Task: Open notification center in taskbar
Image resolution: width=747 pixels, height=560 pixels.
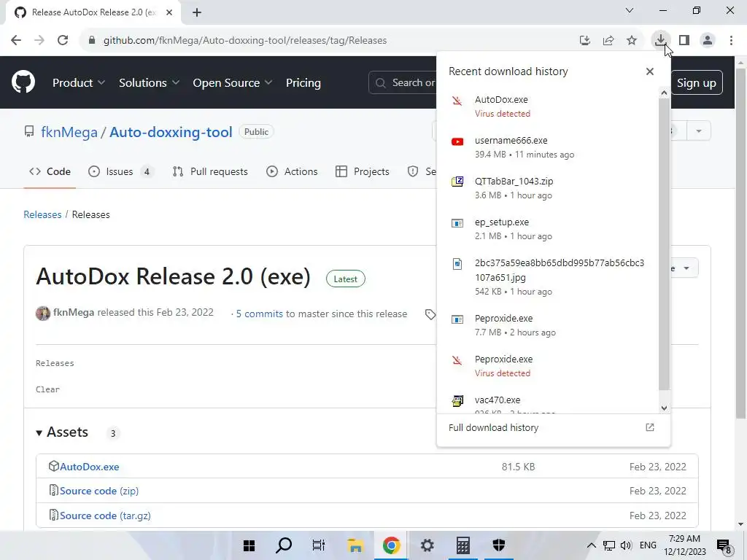Action: (724, 546)
